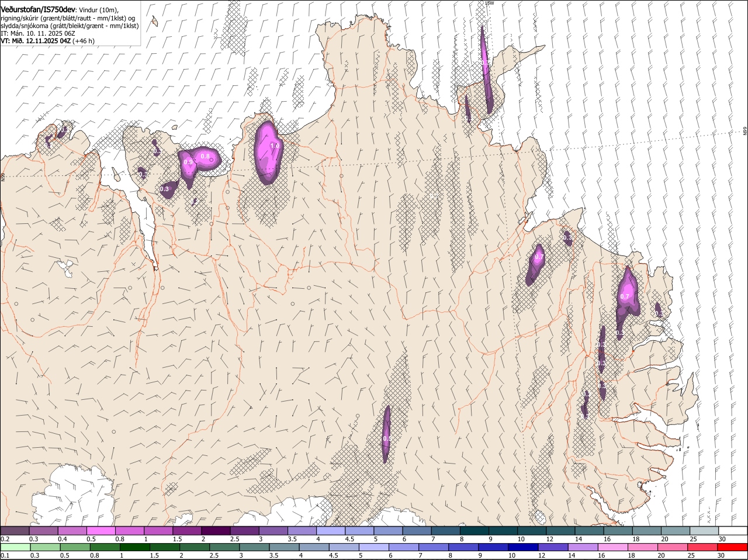The image size is (748, 560).
Task: Choose the deep blue 10 swatch, lower legend
Action: click(x=524, y=547)
